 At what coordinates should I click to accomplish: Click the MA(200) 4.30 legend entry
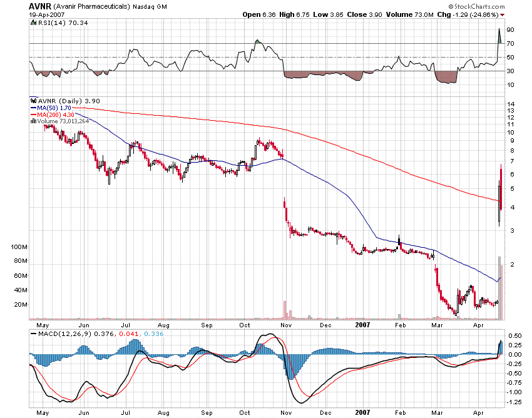tap(55, 115)
